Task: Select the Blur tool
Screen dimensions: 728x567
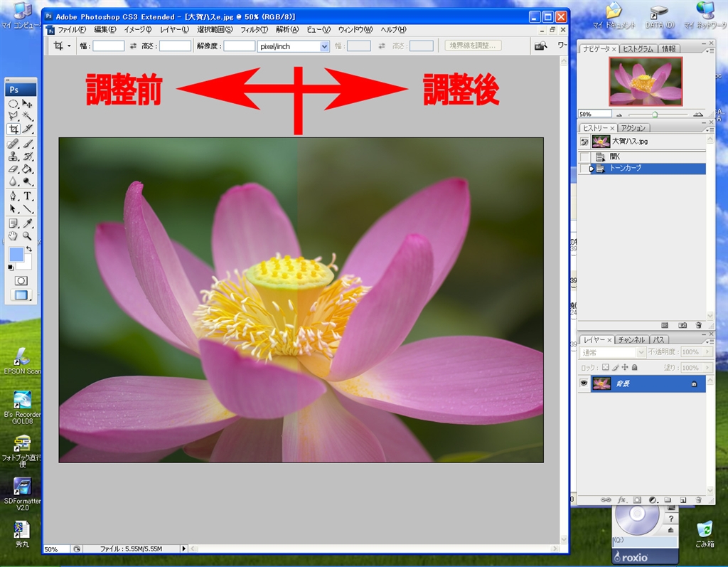Action: pos(14,181)
